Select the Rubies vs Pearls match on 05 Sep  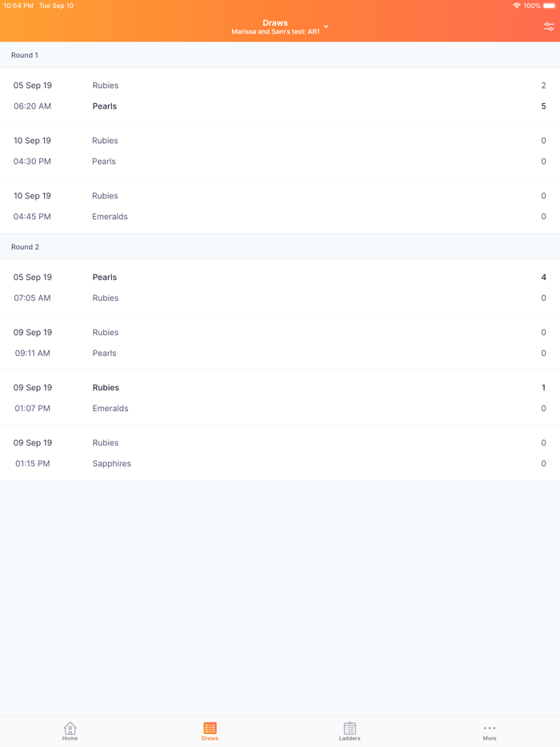[x=280, y=96]
